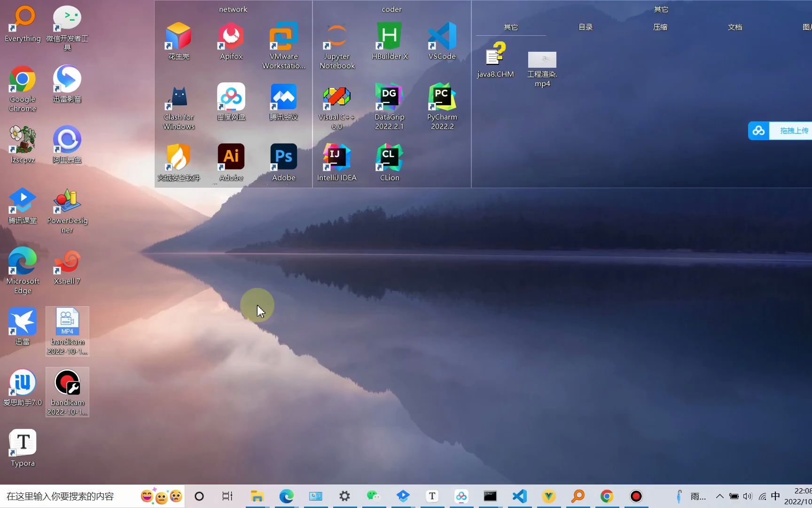Select the 花生壳 icon in the network group

point(179,41)
